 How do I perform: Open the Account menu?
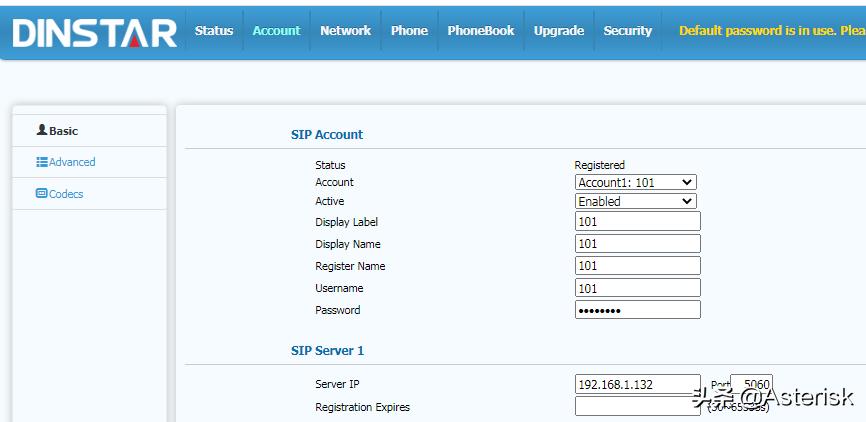pos(276,31)
